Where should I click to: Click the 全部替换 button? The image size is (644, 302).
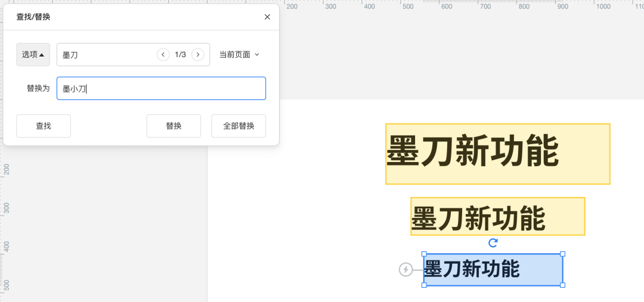(x=239, y=126)
